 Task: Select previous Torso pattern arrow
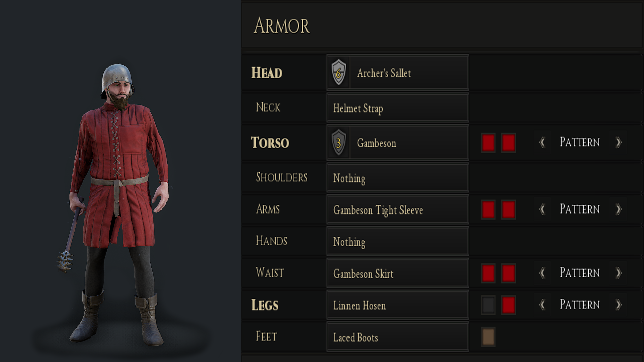coord(542,142)
